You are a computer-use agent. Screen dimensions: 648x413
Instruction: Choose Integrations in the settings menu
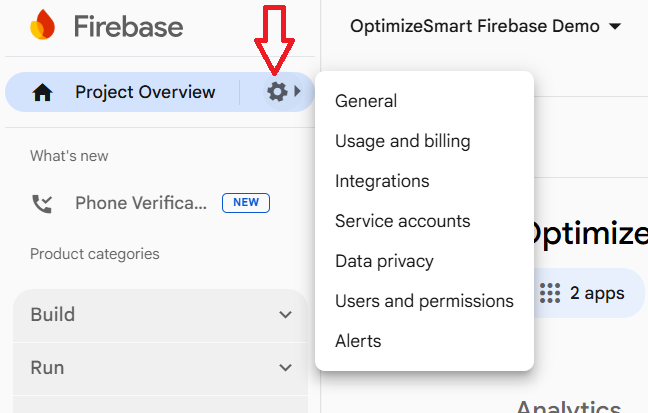pyautogui.click(x=382, y=181)
